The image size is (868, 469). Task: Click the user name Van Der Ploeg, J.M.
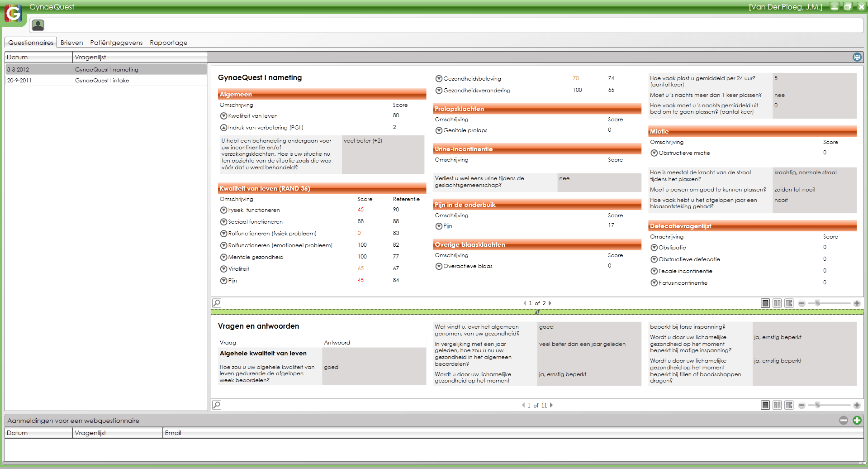785,7
